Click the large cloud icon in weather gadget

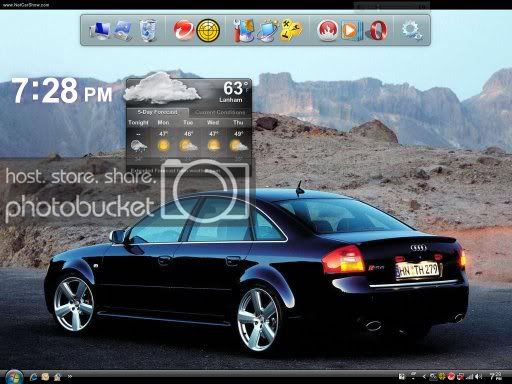click(x=162, y=88)
